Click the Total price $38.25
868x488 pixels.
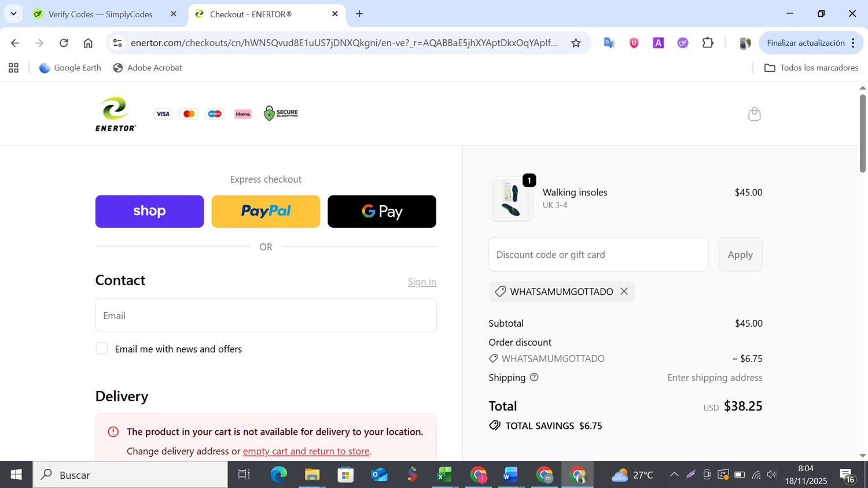click(743, 406)
